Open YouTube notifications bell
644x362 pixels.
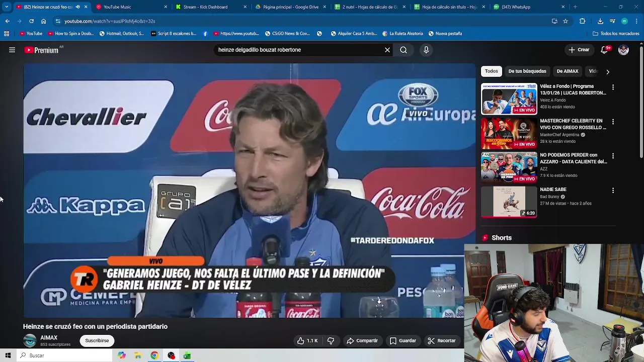(x=604, y=50)
